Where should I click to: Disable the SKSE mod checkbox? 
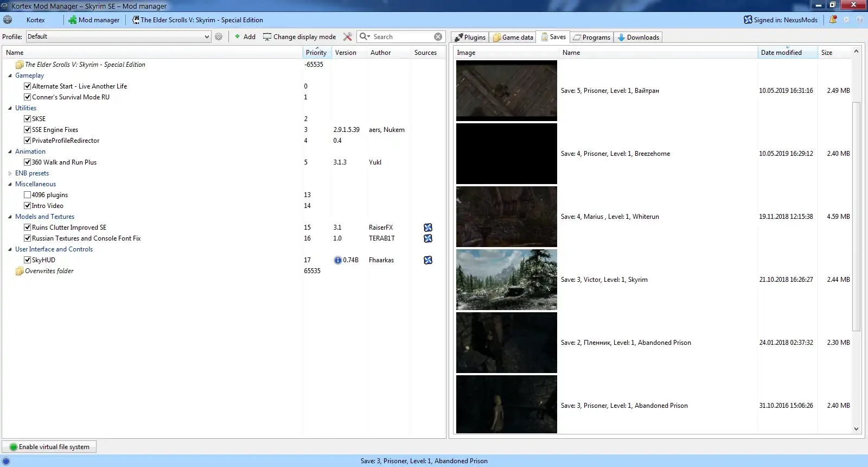coord(27,119)
